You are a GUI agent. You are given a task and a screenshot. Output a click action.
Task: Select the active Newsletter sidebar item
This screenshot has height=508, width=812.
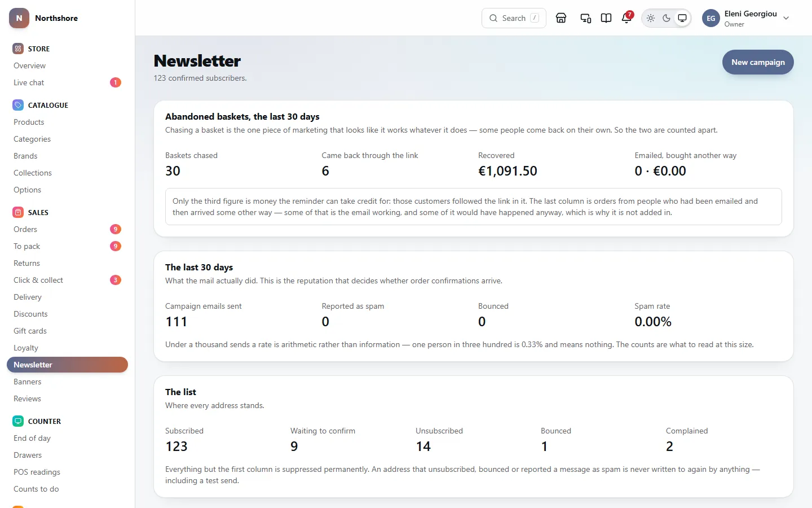coord(68,365)
